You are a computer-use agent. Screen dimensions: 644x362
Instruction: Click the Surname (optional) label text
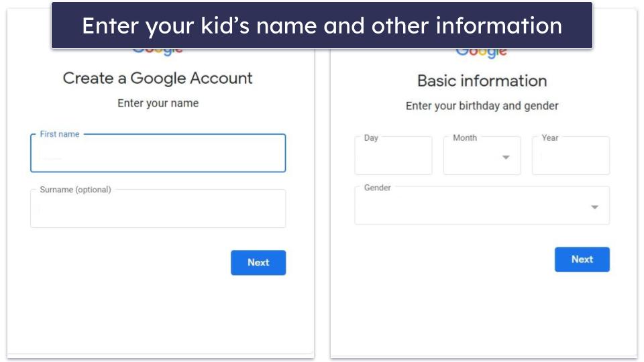[x=75, y=190]
